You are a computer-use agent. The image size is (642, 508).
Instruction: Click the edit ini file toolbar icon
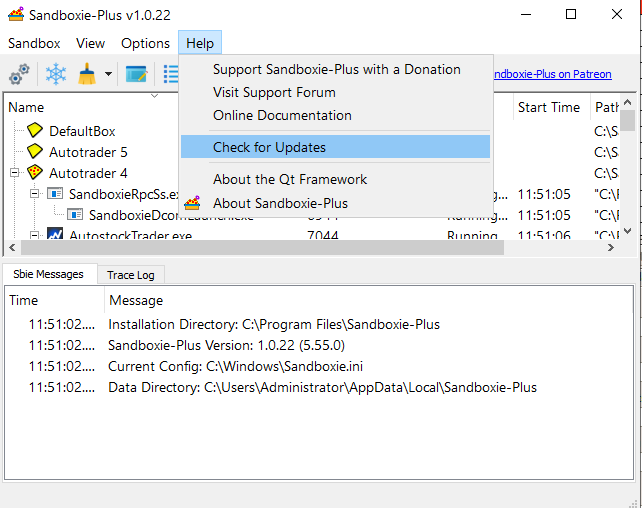click(136, 75)
